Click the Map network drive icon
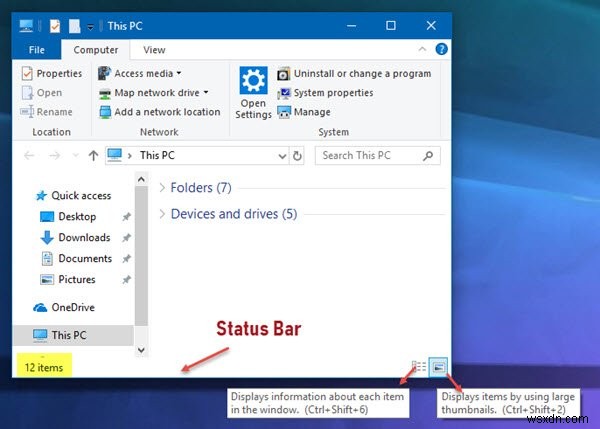600x429 pixels. 105,93
